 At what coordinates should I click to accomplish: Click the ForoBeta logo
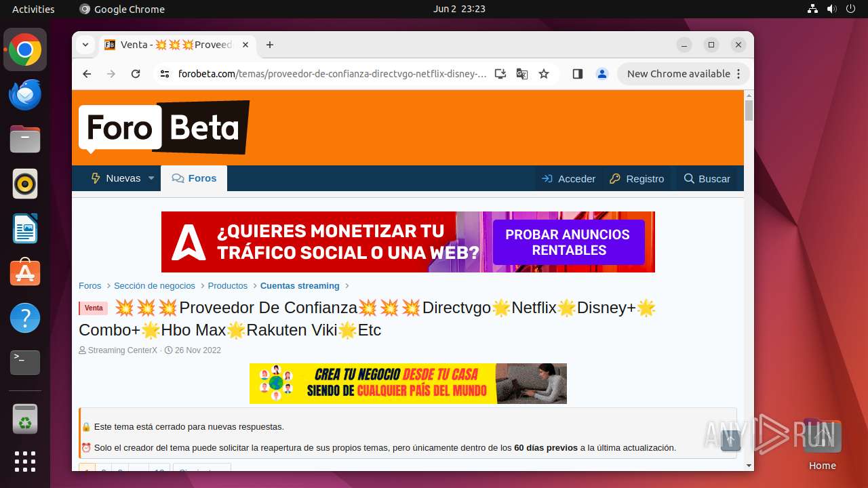pos(164,127)
